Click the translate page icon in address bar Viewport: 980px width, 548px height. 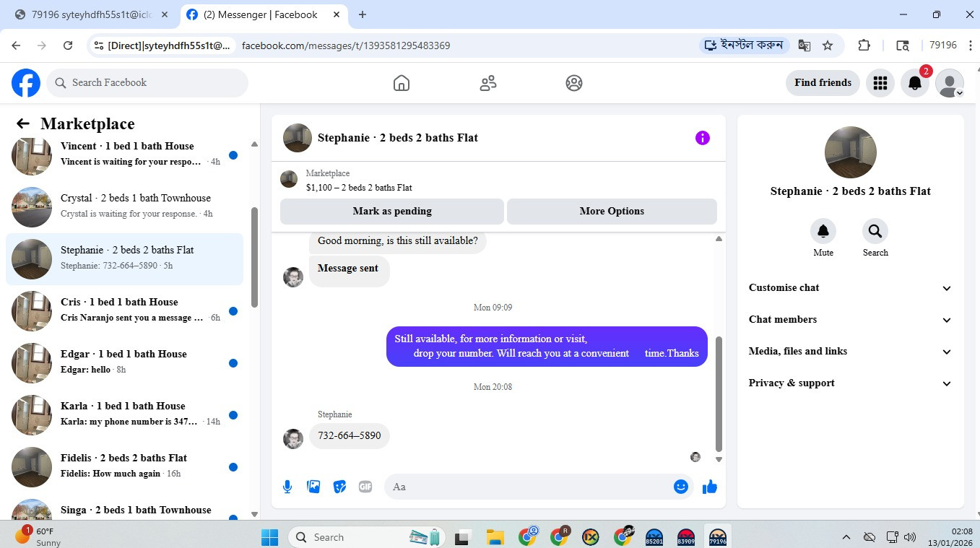pos(804,45)
